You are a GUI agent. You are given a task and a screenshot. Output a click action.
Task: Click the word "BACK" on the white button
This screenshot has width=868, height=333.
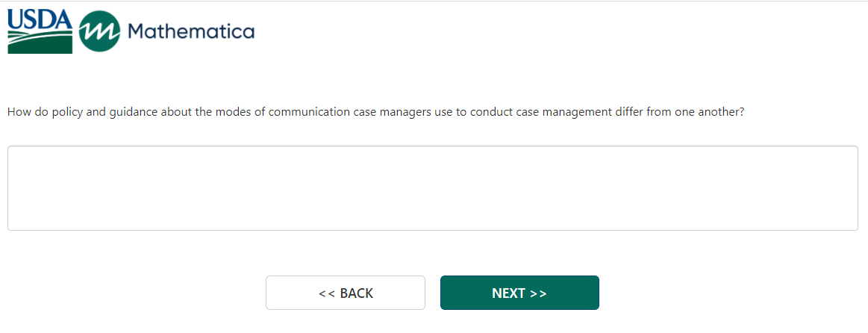coord(357,293)
